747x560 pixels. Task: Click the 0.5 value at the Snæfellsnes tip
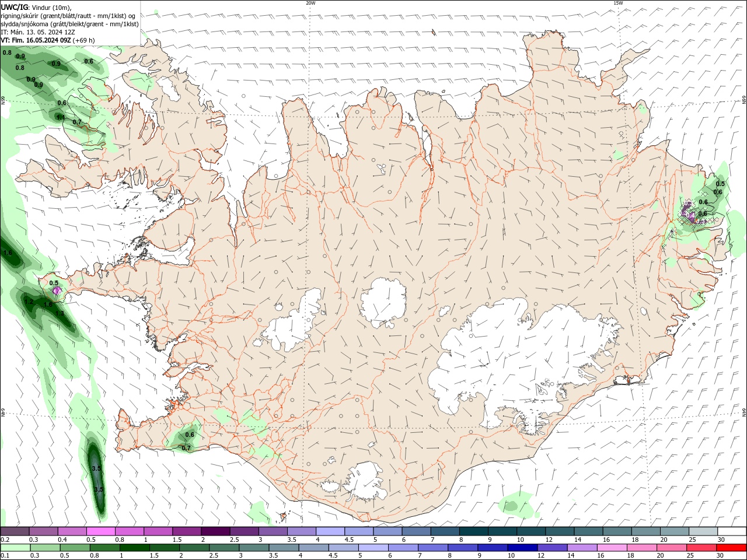click(54, 283)
